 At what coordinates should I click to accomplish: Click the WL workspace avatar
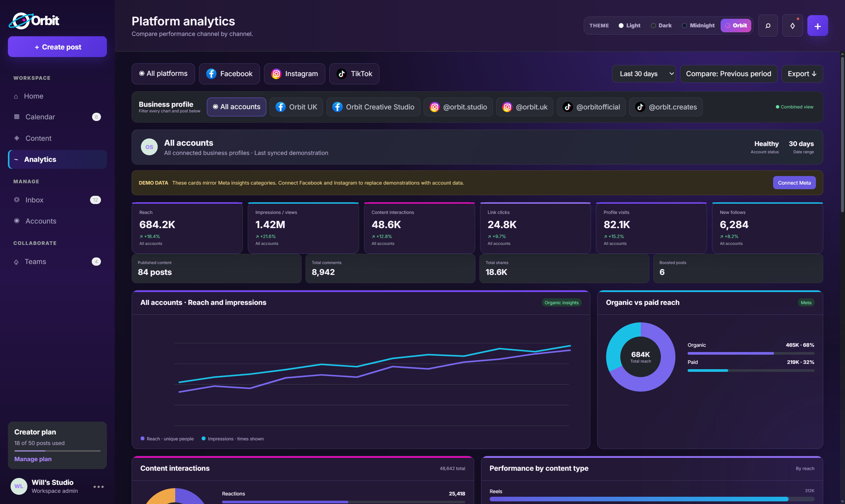(x=19, y=486)
